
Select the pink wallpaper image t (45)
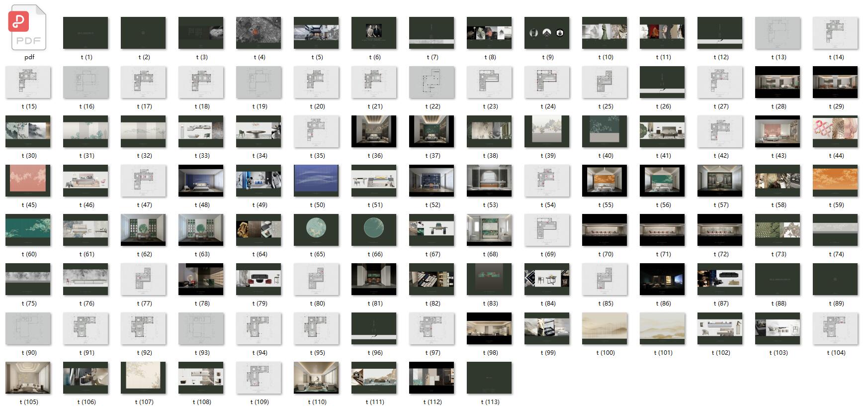point(28,181)
